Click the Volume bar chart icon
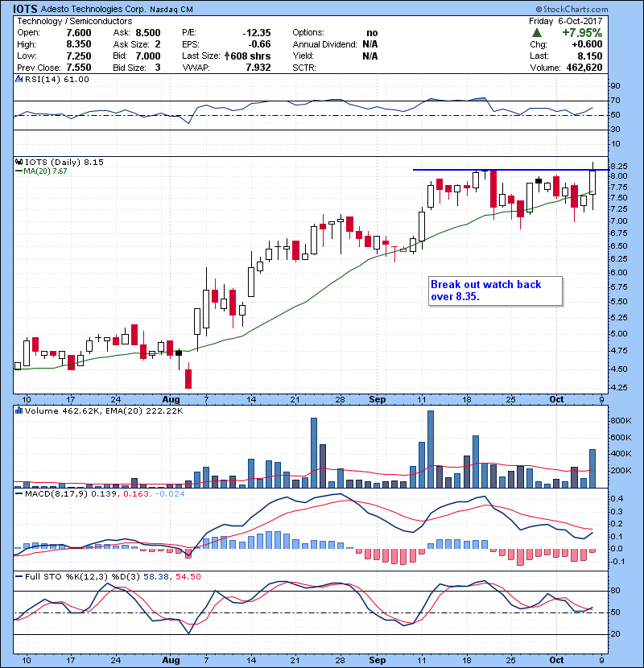The height and width of the screenshot is (668, 644). 19,410
